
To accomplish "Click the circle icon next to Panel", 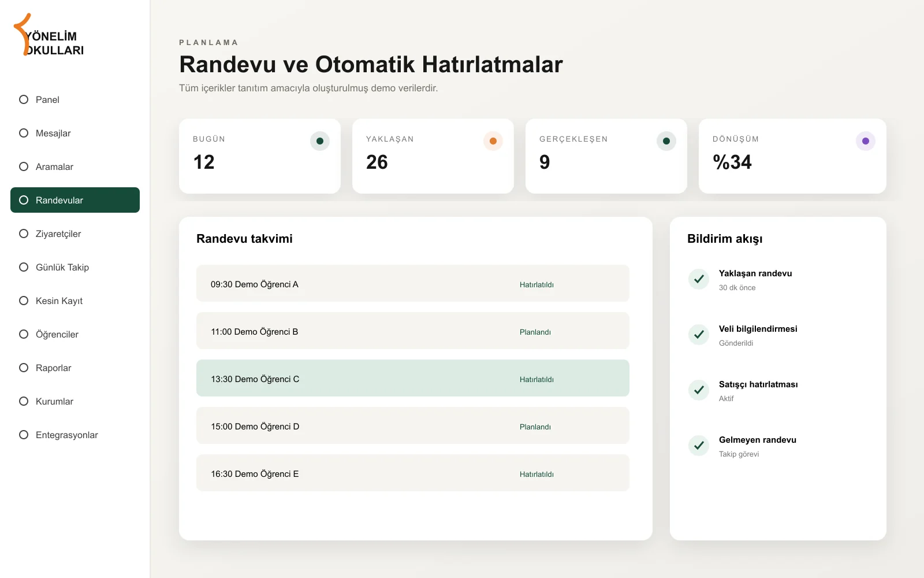I will pos(24,99).
